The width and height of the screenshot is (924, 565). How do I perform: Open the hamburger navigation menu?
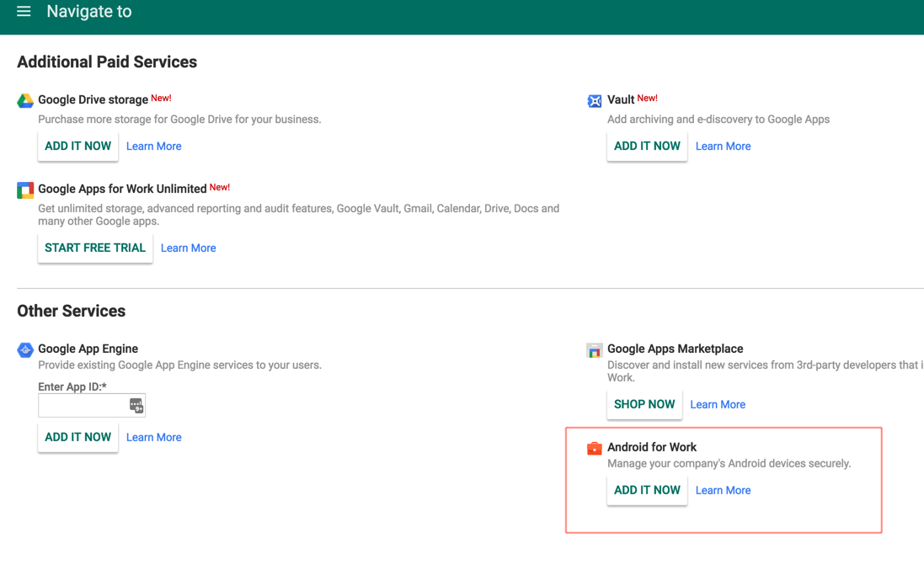[x=24, y=12]
